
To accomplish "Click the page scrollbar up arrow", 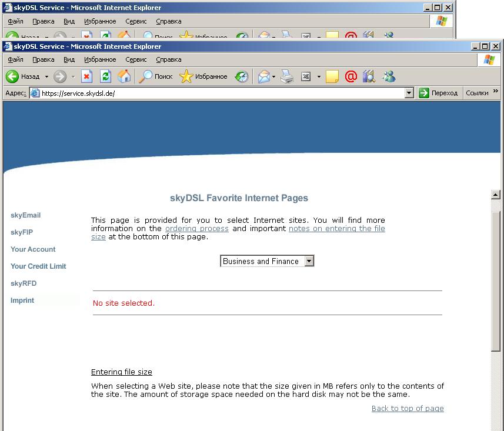I will tap(496, 195).
